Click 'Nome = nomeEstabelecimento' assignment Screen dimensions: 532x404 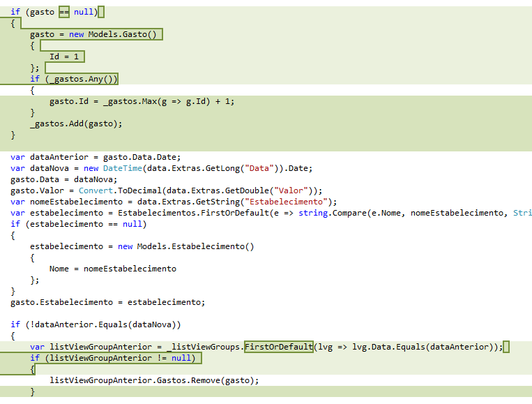tap(113, 269)
